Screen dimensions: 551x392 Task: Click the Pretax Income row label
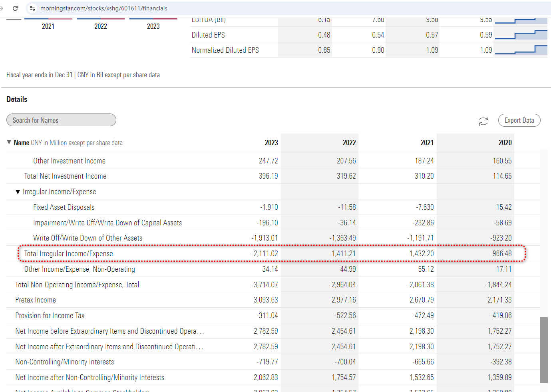point(36,300)
